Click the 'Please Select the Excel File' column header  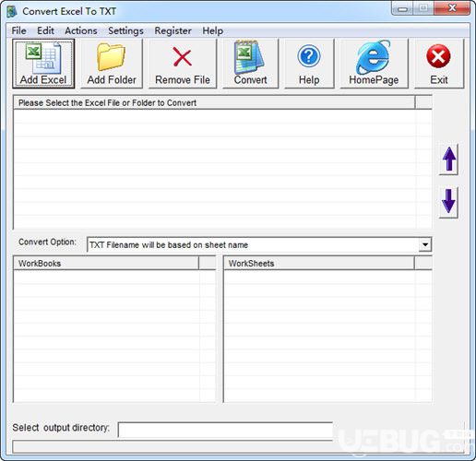pyautogui.click(x=214, y=102)
